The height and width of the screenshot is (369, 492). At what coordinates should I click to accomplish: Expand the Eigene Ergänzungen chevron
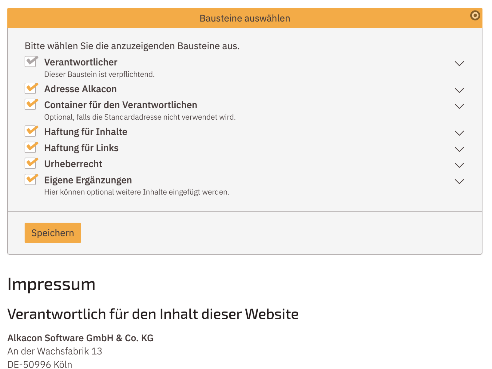pos(459,181)
